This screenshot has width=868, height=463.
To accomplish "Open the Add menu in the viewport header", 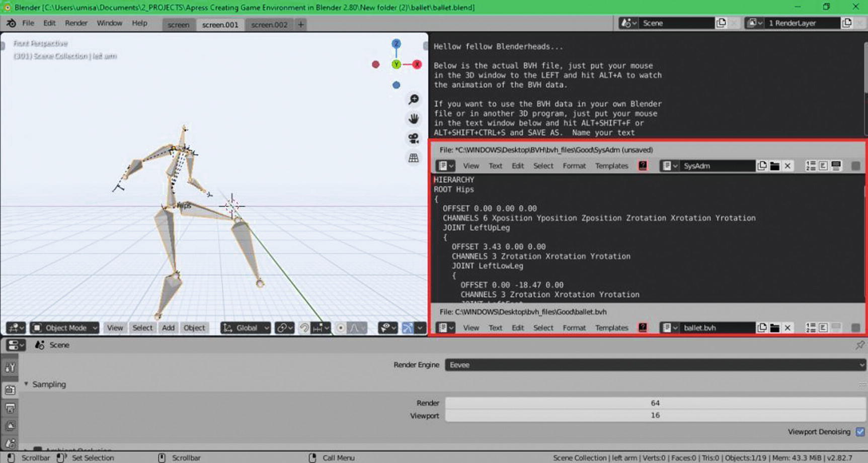I will point(168,328).
